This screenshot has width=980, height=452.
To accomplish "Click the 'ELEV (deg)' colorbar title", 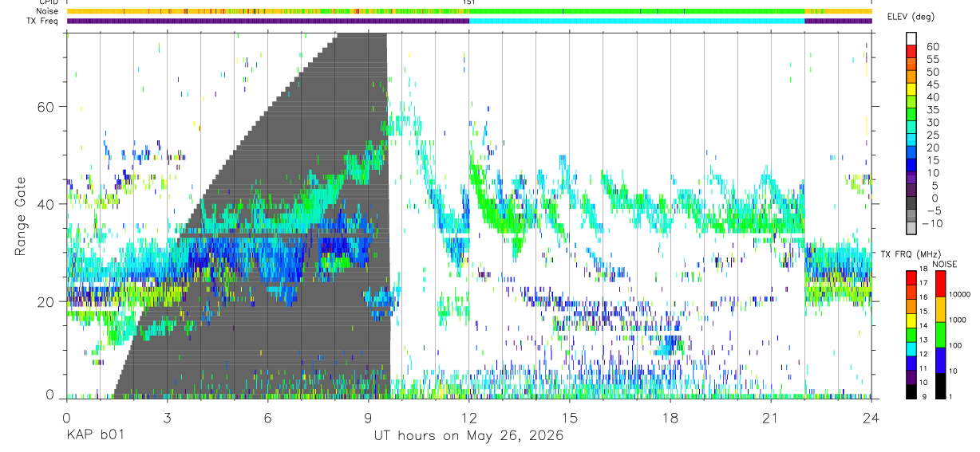I will point(912,17).
